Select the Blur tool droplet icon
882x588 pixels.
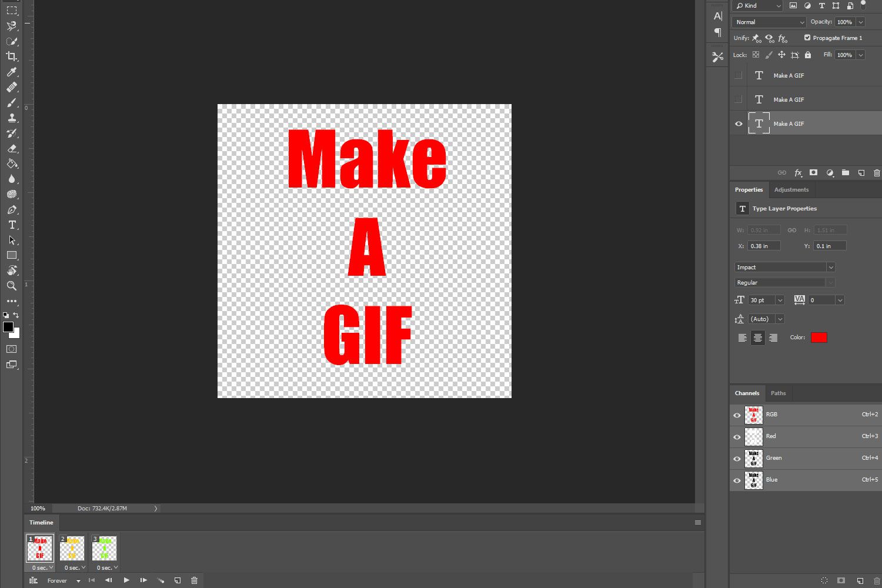point(12,179)
